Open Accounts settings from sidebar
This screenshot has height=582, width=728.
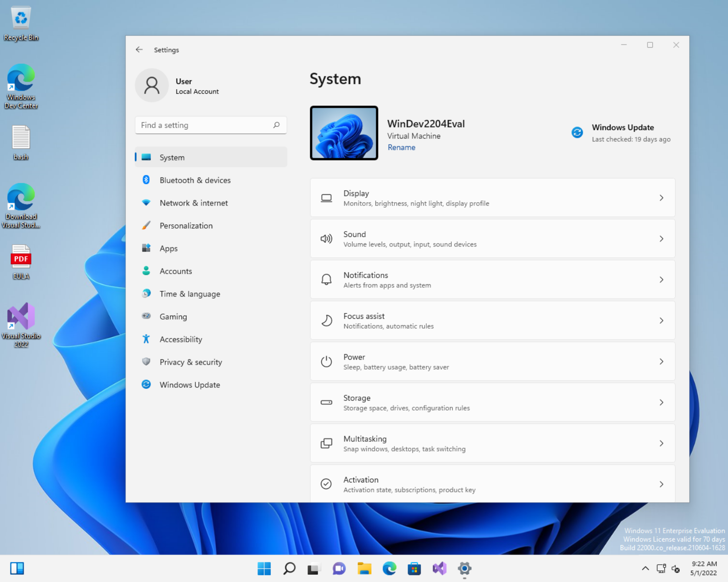pos(176,271)
